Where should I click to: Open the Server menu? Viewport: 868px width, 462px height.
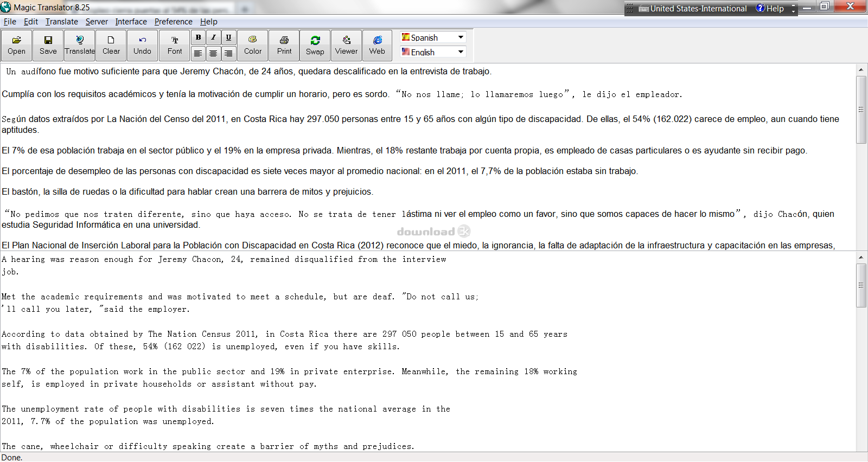click(x=97, y=22)
